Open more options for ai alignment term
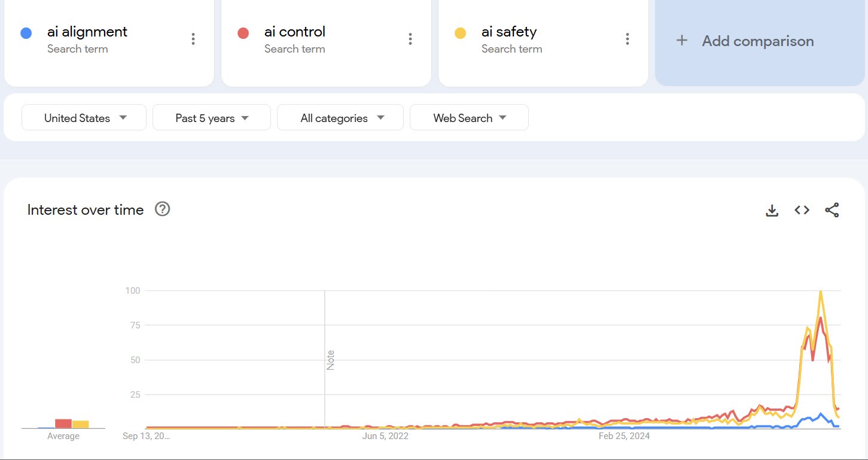The width and height of the screenshot is (868, 460). tap(193, 39)
